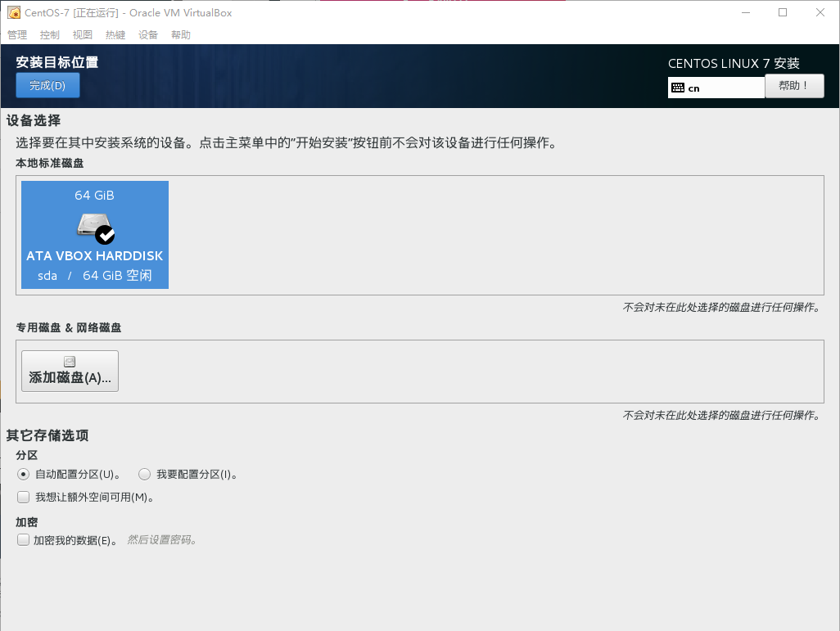Open the 管理 menu
Image resolution: width=840 pixels, height=631 pixels.
point(17,35)
